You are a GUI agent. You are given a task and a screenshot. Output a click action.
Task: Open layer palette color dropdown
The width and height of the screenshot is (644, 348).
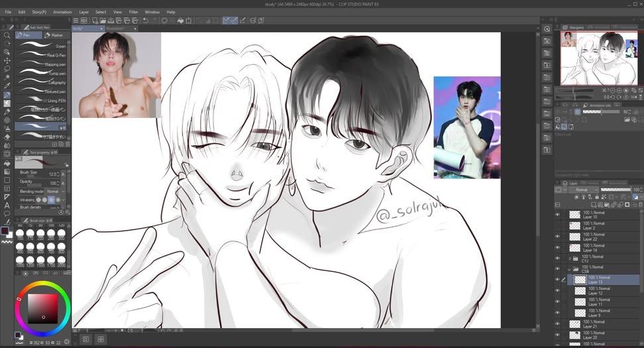click(x=561, y=190)
